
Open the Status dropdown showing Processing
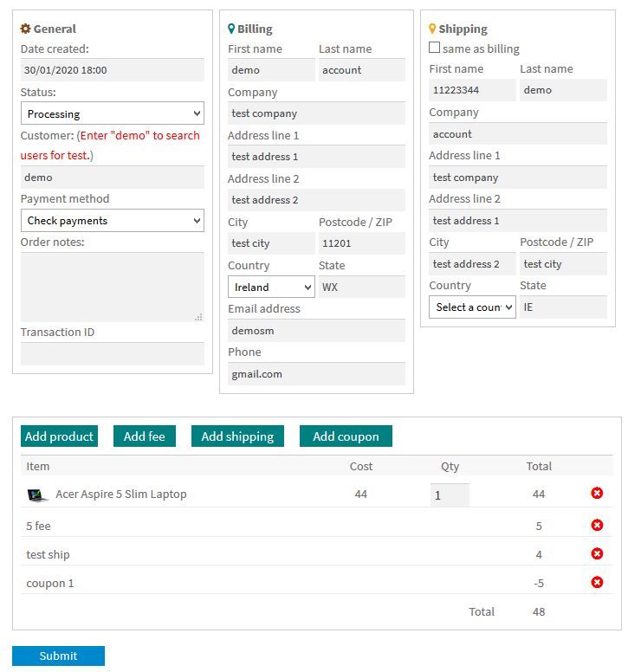(x=113, y=113)
